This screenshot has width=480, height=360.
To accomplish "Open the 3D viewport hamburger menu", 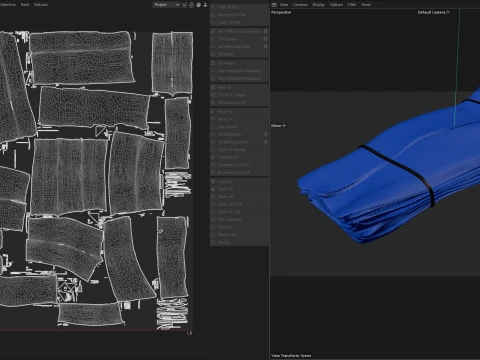I will click(x=274, y=5).
